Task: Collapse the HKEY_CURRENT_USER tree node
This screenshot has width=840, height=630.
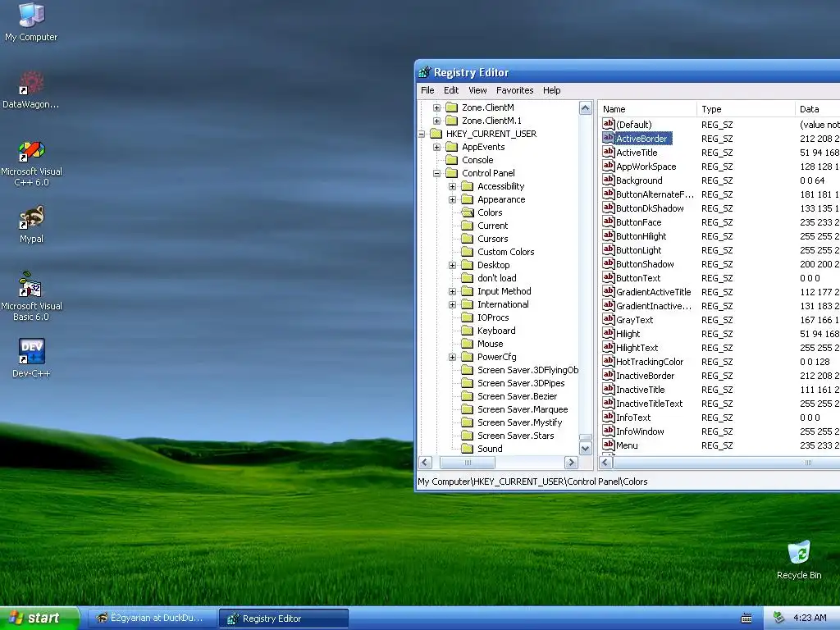Action: (422, 134)
